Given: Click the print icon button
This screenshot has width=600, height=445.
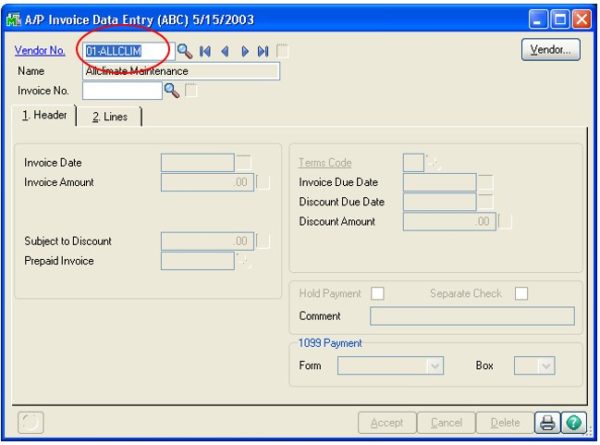Looking at the screenshot, I should pos(547,423).
